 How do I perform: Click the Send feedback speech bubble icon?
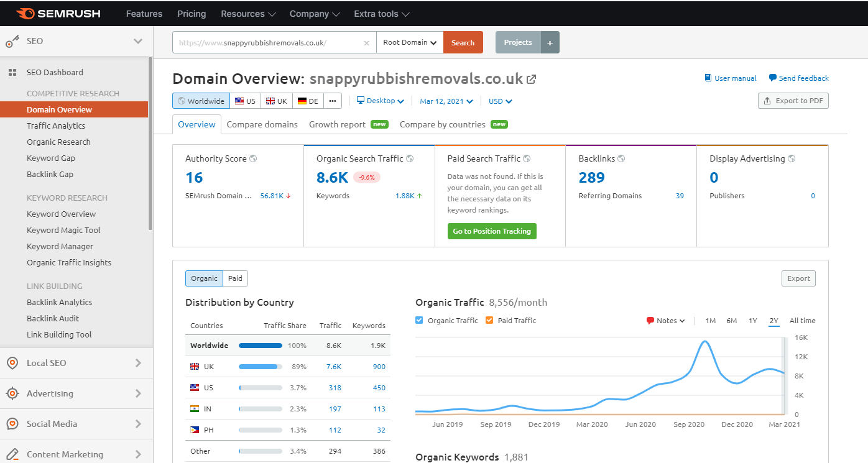point(772,78)
